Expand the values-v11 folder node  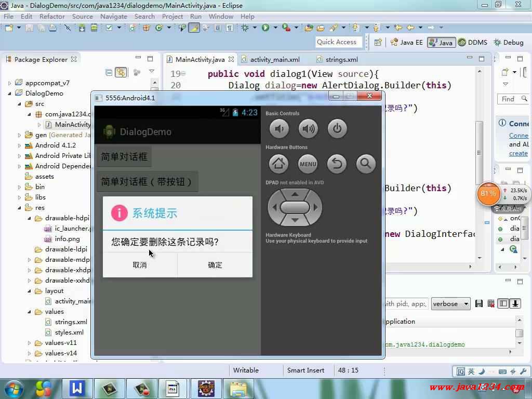(x=29, y=343)
